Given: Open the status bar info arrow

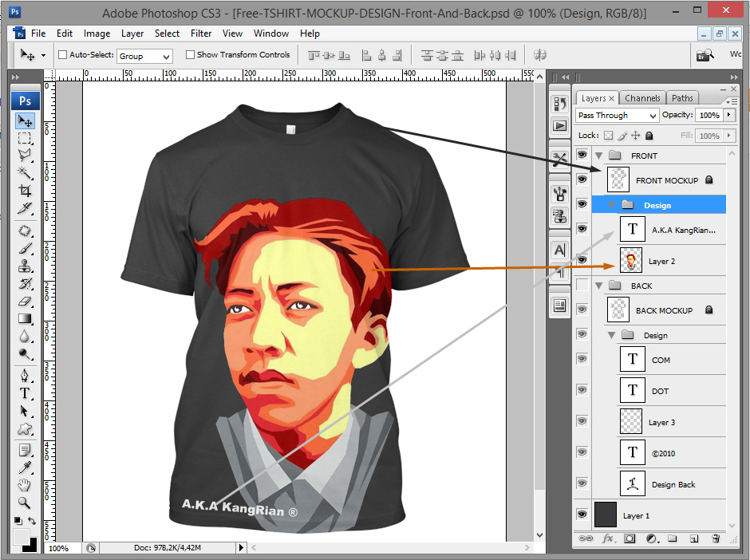Looking at the screenshot, I should pos(241,547).
